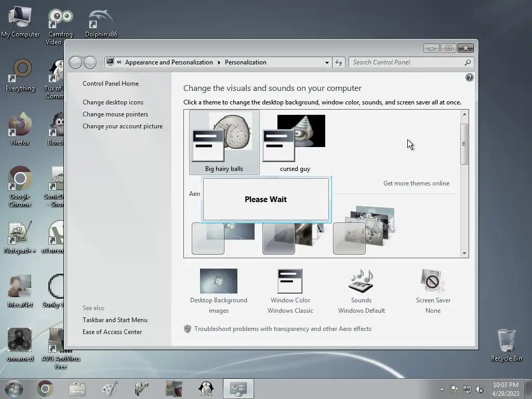Open the file explorer taskbar icon
The height and width of the screenshot is (399, 532).
[x=77, y=389]
